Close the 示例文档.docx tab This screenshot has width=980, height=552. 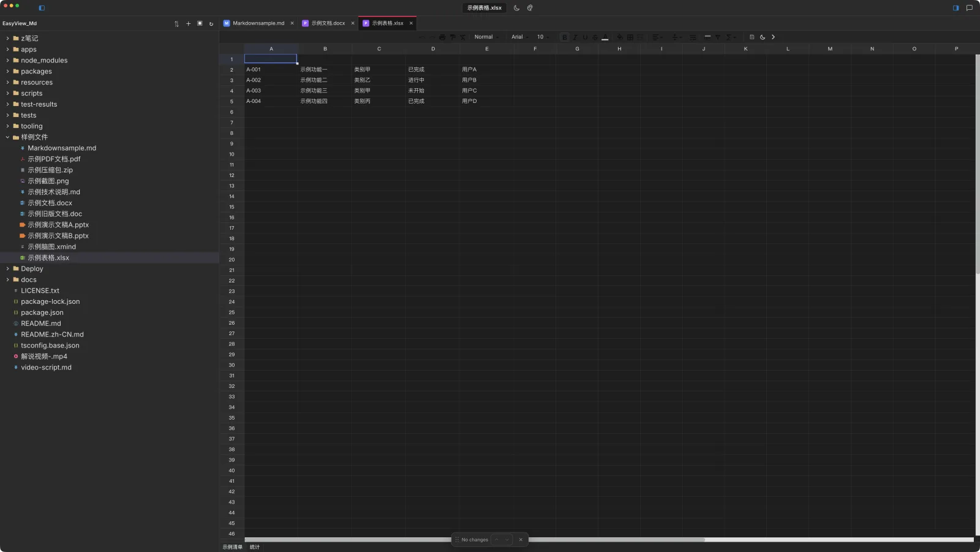(x=353, y=23)
